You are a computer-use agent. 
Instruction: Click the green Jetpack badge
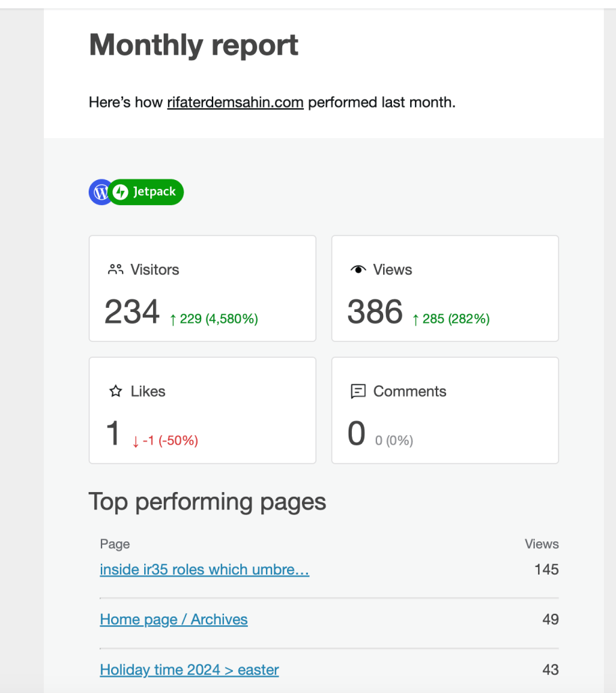146,192
